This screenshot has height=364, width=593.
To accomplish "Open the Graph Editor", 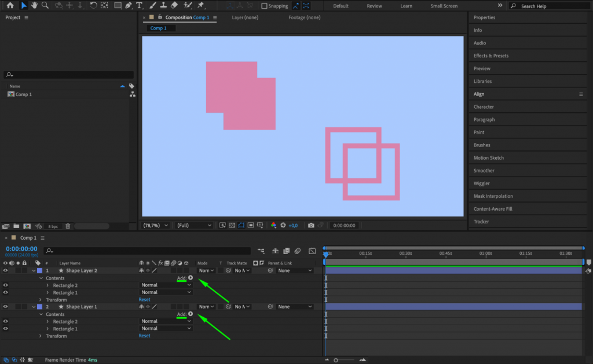I will [x=312, y=251].
